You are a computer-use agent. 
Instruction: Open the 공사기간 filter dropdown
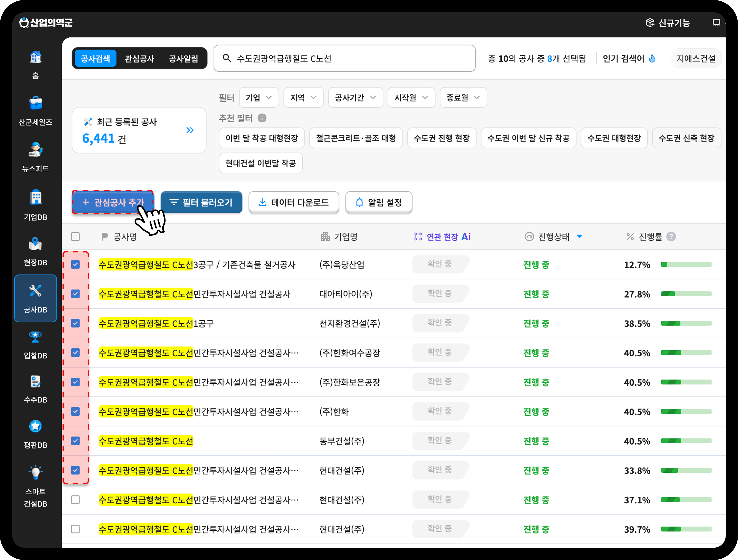click(x=356, y=97)
